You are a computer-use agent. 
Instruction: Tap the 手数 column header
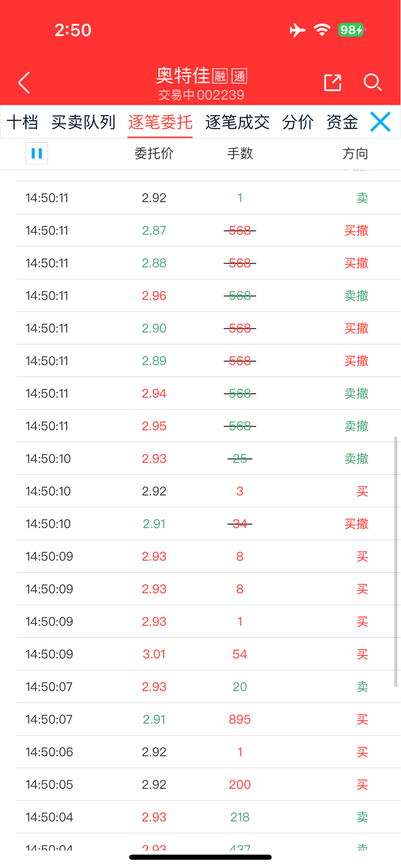(240, 153)
